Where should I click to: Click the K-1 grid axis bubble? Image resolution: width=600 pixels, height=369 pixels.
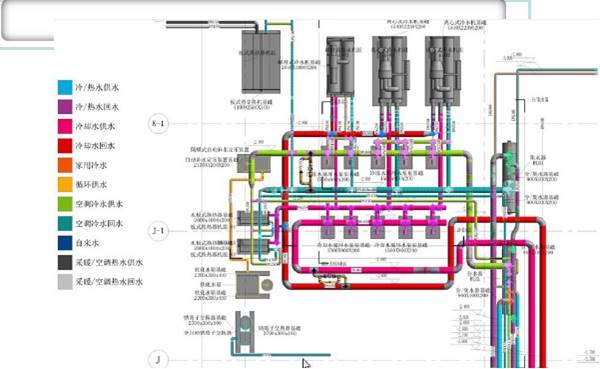click(158, 124)
